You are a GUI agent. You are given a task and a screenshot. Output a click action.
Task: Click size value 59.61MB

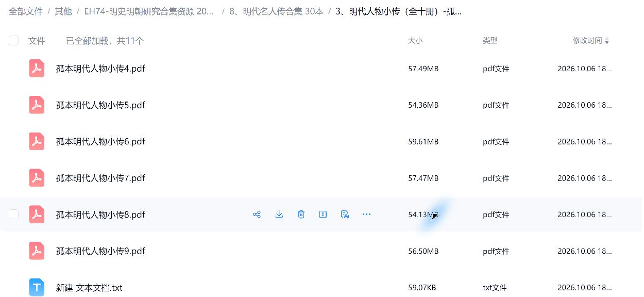(x=423, y=142)
